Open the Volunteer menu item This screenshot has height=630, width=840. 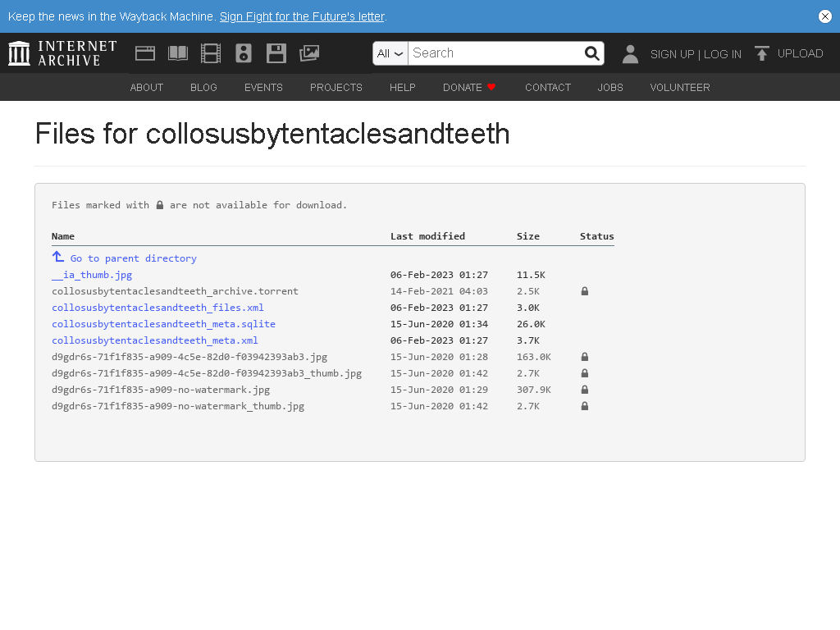coord(680,87)
